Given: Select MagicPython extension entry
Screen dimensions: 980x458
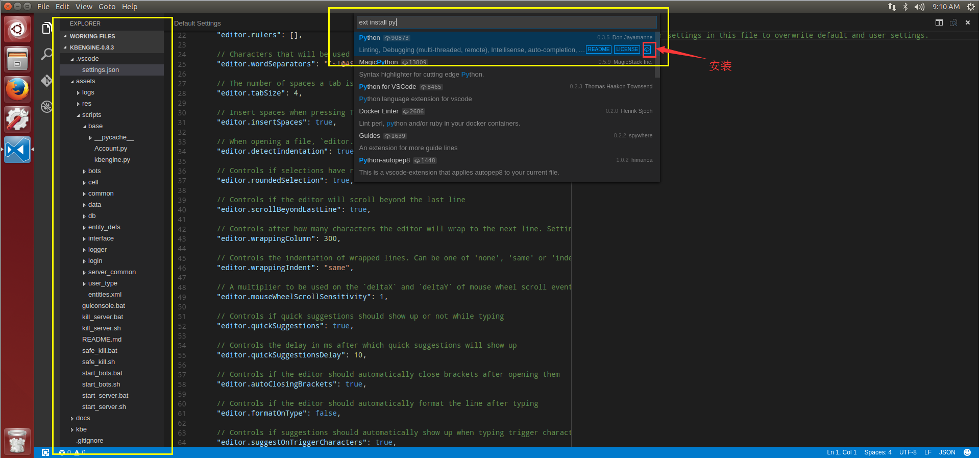Looking at the screenshot, I should 504,68.
